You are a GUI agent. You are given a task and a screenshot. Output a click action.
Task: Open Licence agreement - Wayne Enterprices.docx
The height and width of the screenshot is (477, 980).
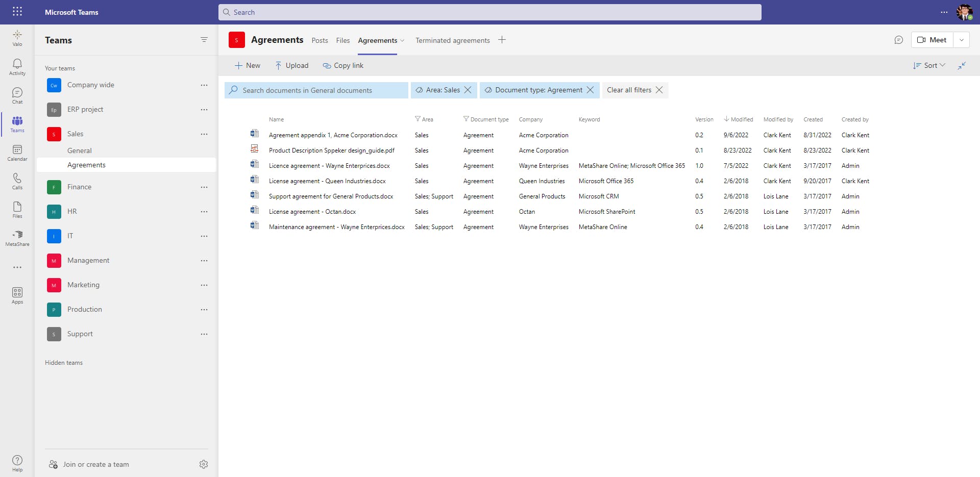(329, 166)
